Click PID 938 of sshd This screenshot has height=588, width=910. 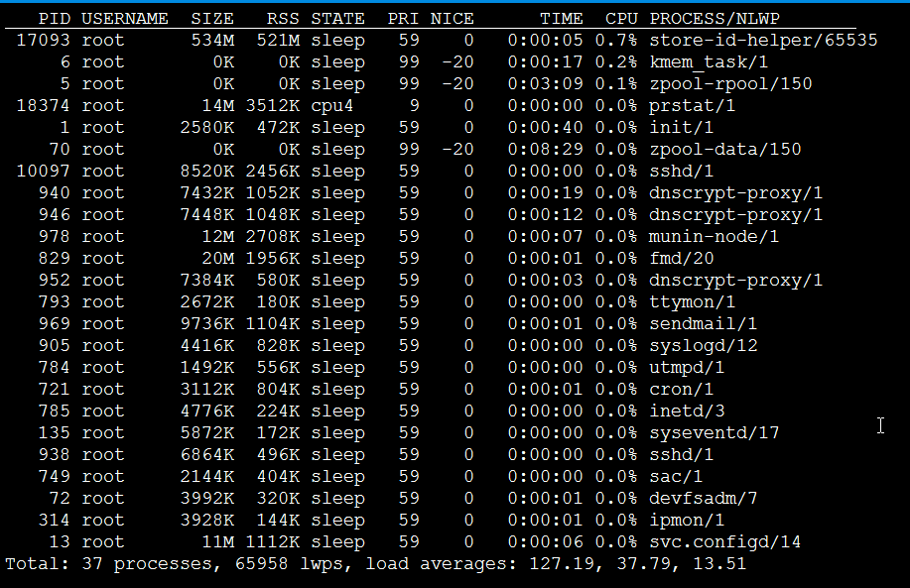55,454
